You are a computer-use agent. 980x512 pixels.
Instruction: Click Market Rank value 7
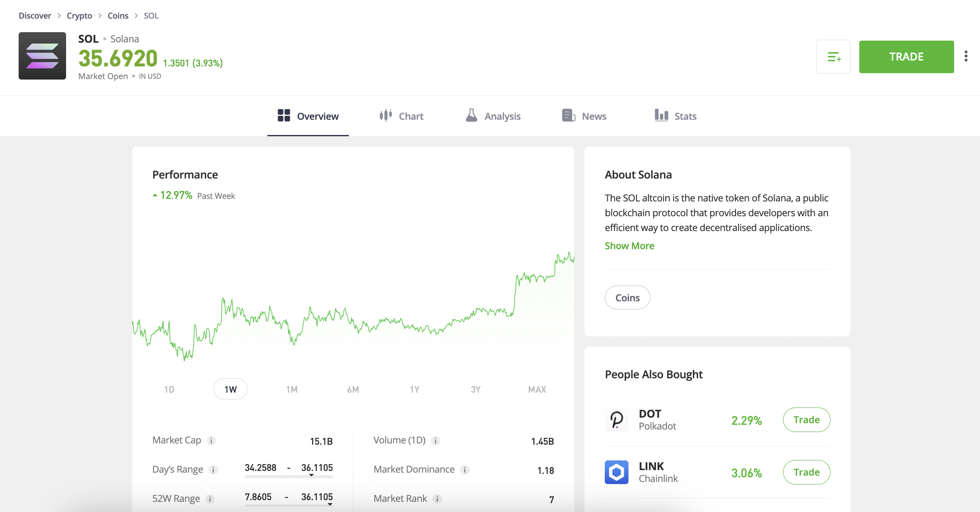(x=551, y=500)
